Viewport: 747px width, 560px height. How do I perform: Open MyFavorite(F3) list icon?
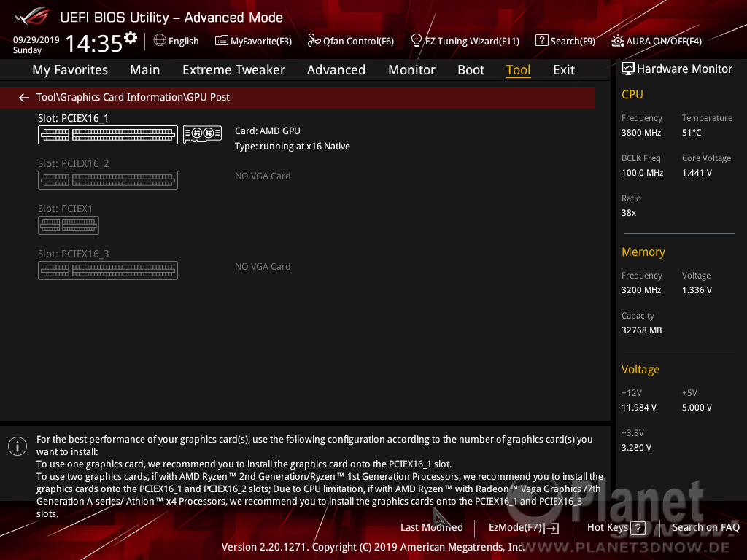(x=222, y=41)
